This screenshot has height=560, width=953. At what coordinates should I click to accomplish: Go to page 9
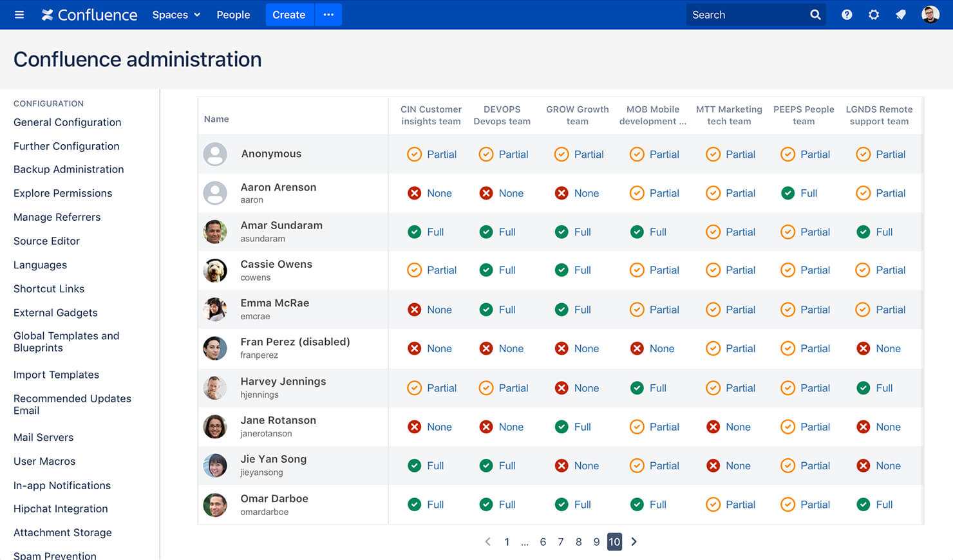[596, 542]
